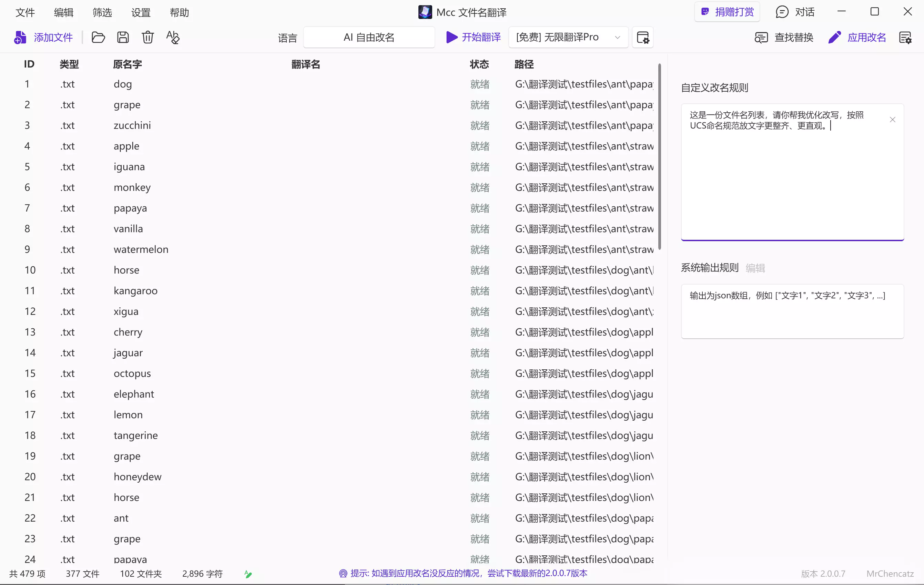Apply renaming with the 应用改名 pencil icon
The image size is (924, 585).
point(857,37)
